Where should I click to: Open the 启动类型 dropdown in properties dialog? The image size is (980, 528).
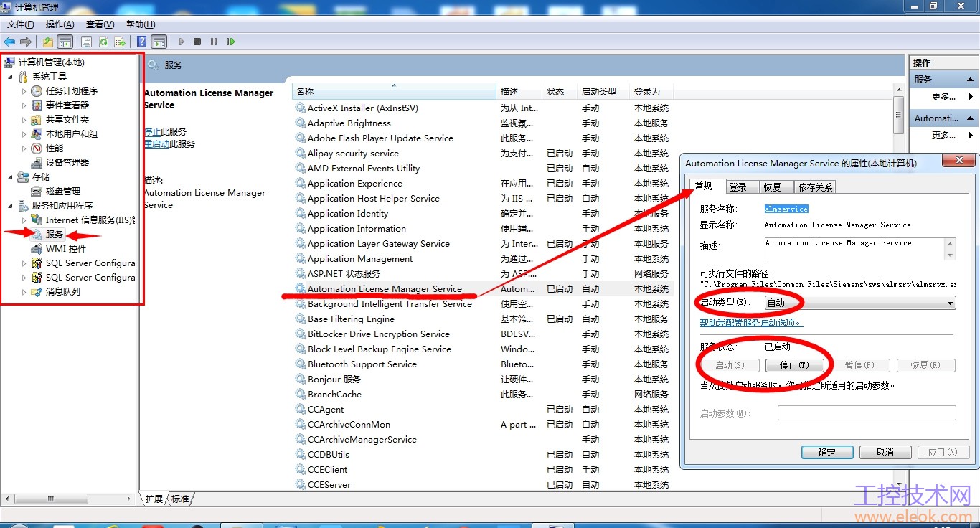(x=860, y=303)
